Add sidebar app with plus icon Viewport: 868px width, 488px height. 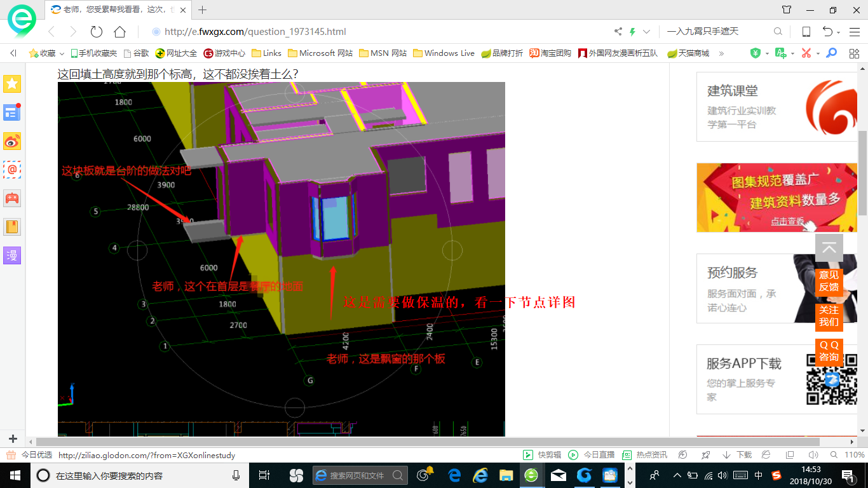tap(13, 439)
